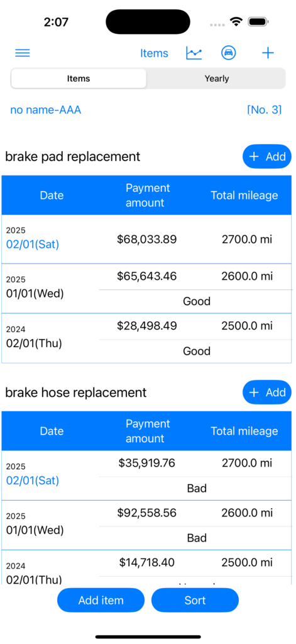This screenshot has height=644, width=296.
Task: Switch to the Yearly segment
Action: click(x=216, y=79)
